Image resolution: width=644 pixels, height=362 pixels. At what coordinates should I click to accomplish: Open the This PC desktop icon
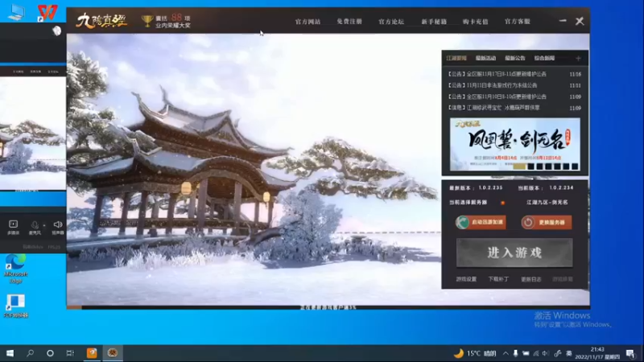[x=16, y=11]
